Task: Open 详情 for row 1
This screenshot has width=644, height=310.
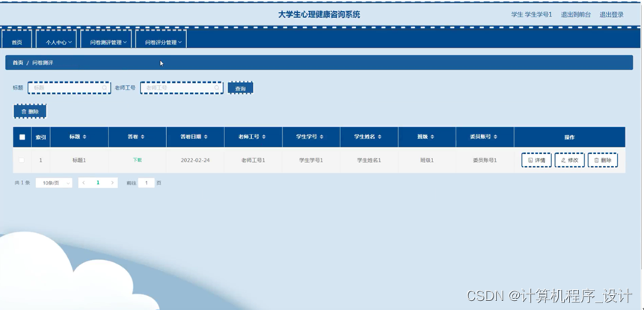Action: (536, 161)
